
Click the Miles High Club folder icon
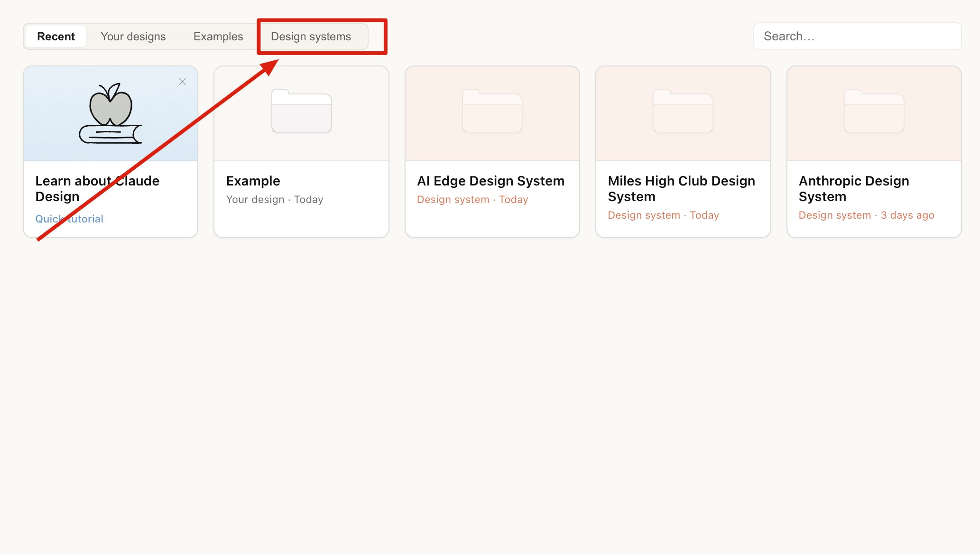[x=683, y=111]
